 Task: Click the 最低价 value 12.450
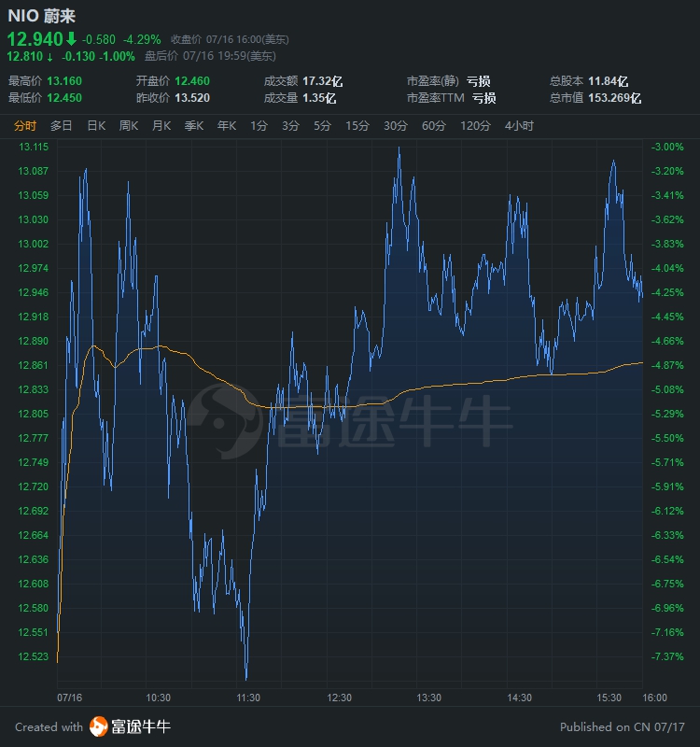pyautogui.click(x=64, y=98)
